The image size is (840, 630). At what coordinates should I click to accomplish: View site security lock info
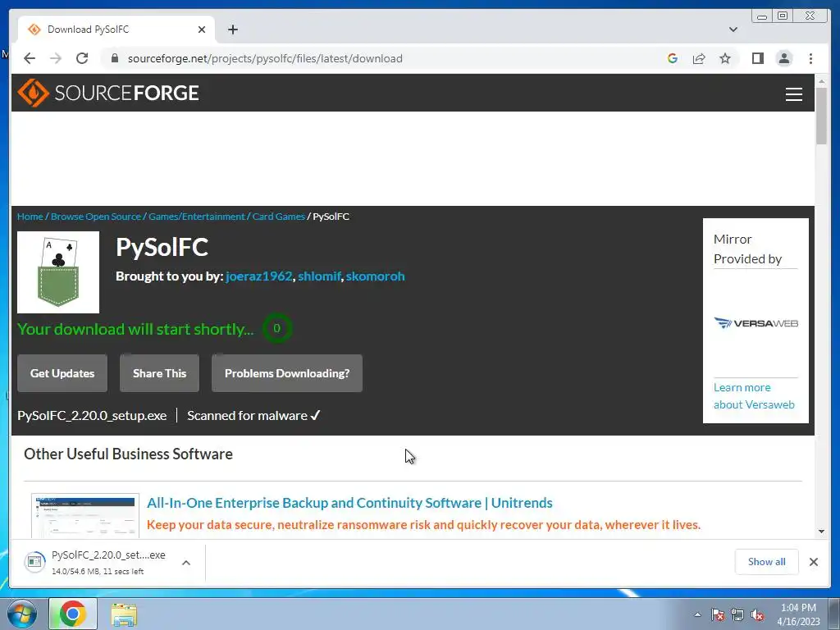coord(114,58)
